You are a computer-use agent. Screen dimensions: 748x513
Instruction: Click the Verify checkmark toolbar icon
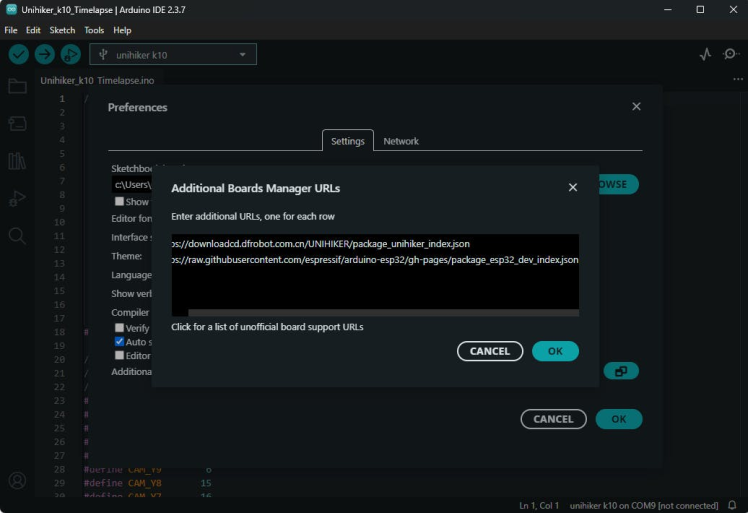18,55
